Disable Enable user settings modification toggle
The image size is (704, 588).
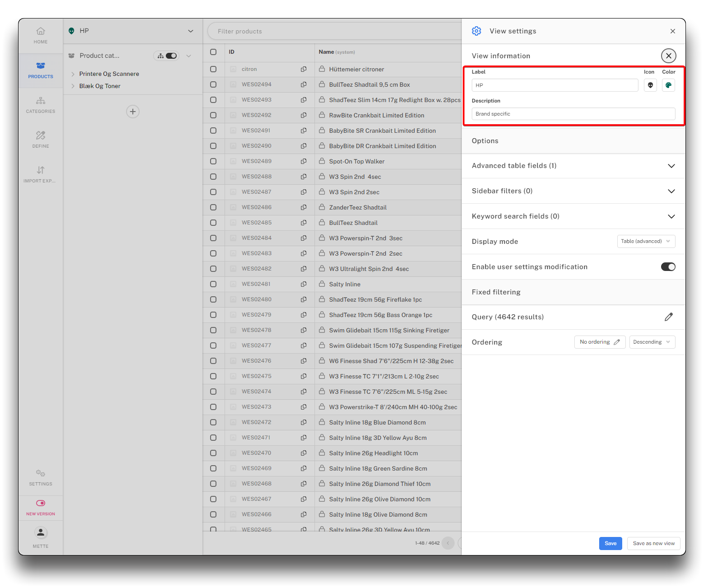coord(668,267)
